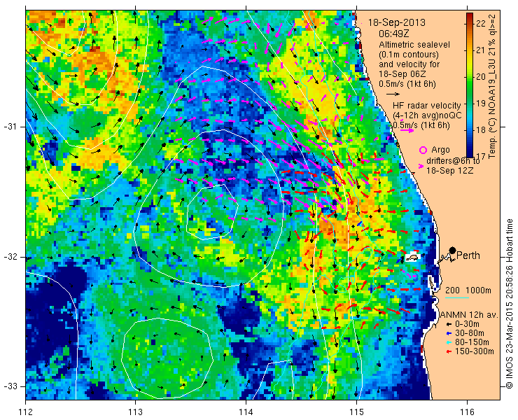Click the temperature colorbar at 17

coord(470,156)
